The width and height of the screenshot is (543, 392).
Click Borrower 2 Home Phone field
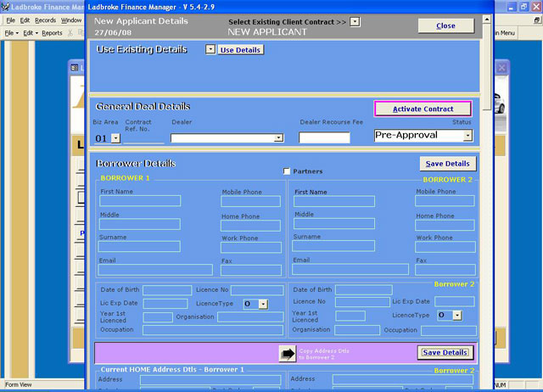tap(445, 226)
